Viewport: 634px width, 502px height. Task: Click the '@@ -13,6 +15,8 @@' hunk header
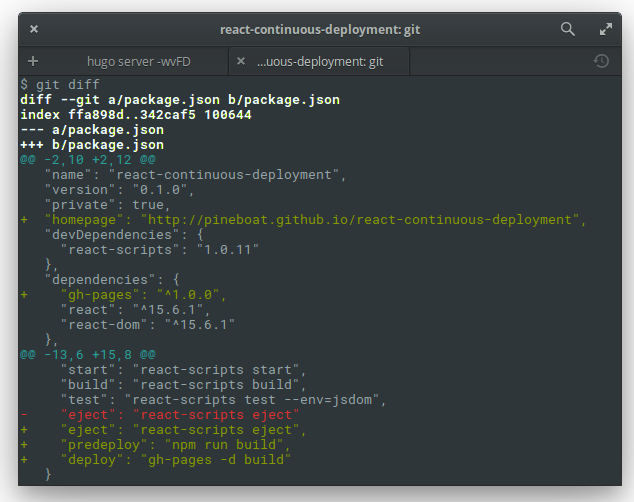click(x=88, y=354)
